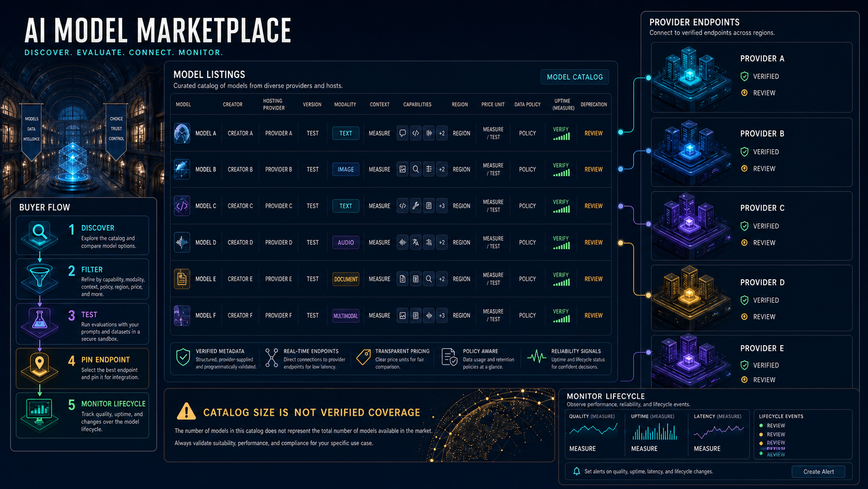Image resolution: width=868 pixels, height=489 pixels.
Task: Click the wrench capability icon in Model C row
Action: (x=415, y=206)
